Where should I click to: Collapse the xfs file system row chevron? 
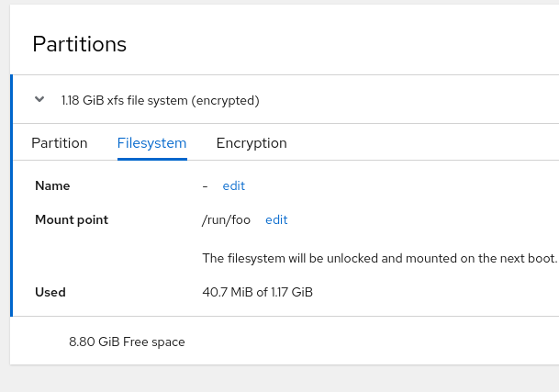click(39, 99)
